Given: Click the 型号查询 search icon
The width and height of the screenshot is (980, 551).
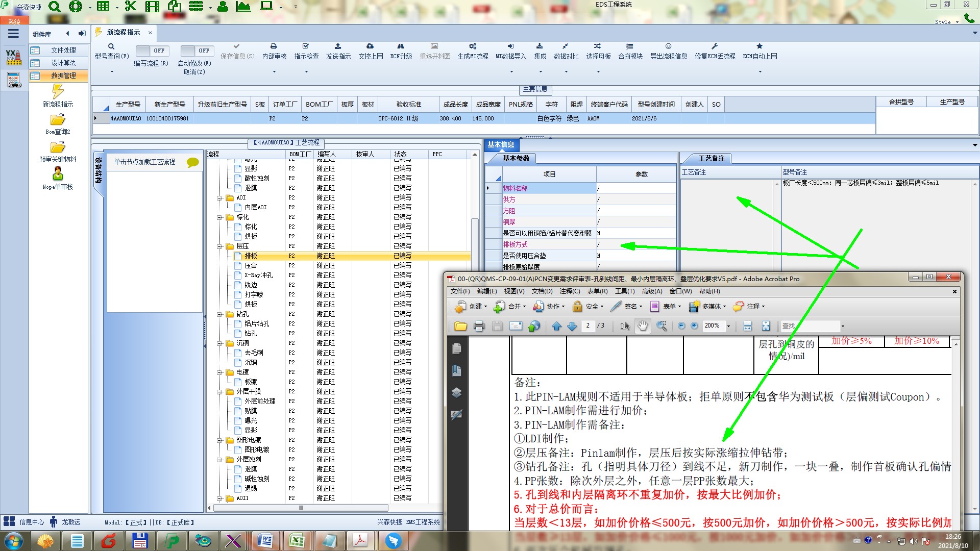Looking at the screenshot, I should 111,46.
